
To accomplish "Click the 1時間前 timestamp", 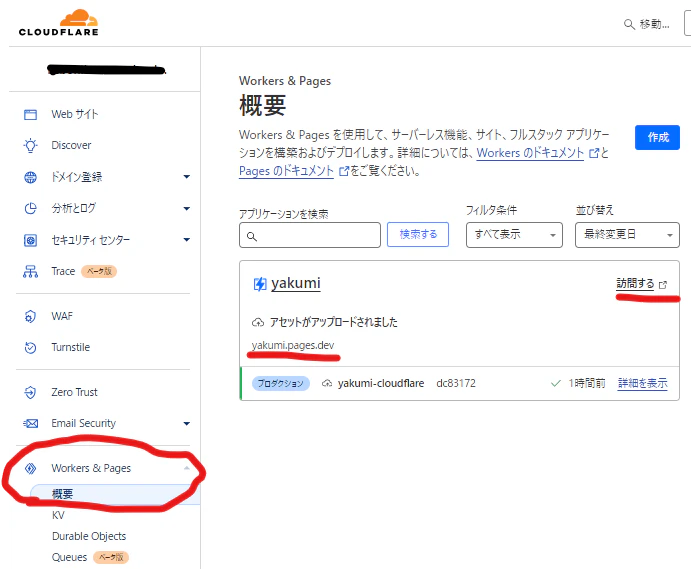I will click(587, 383).
